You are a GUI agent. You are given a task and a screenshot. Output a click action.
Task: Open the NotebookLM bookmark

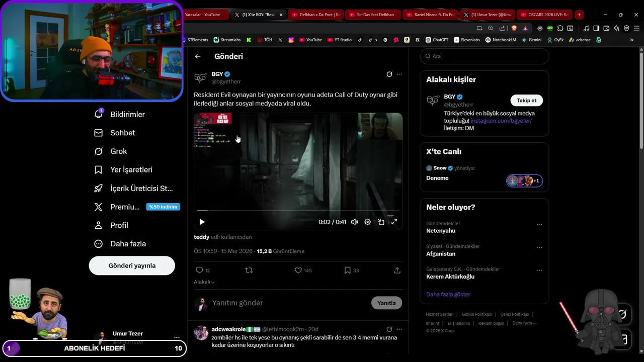(x=501, y=40)
